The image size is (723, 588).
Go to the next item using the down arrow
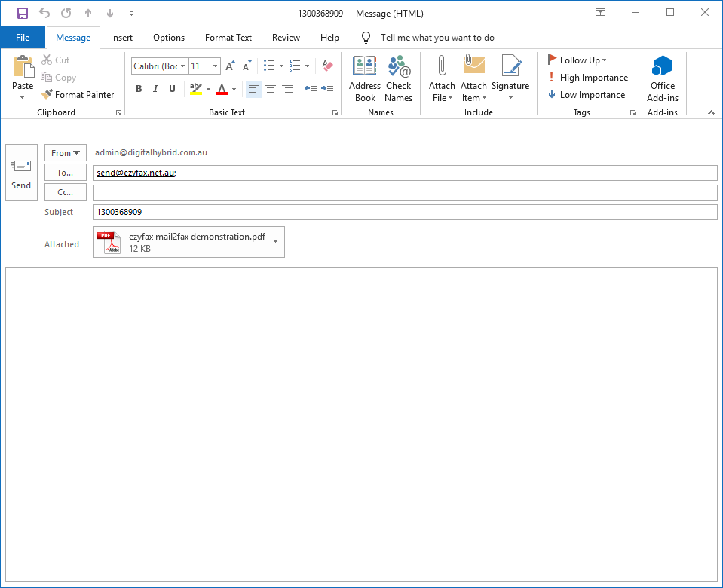tap(110, 14)
